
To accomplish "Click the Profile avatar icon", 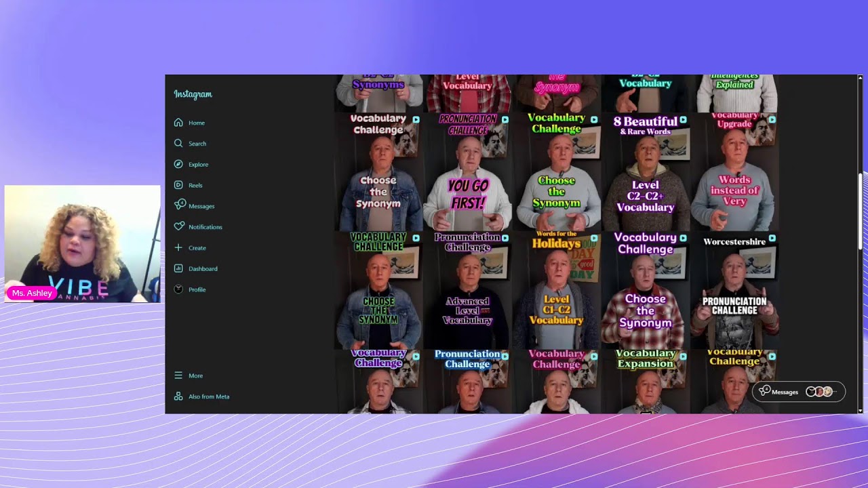I will (x=178, y=289).
